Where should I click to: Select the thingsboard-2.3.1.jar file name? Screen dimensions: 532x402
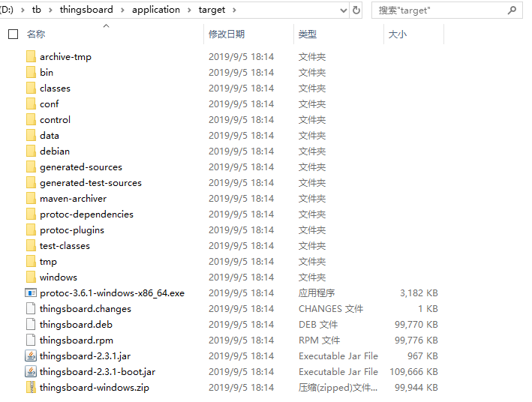click(85, 356)
